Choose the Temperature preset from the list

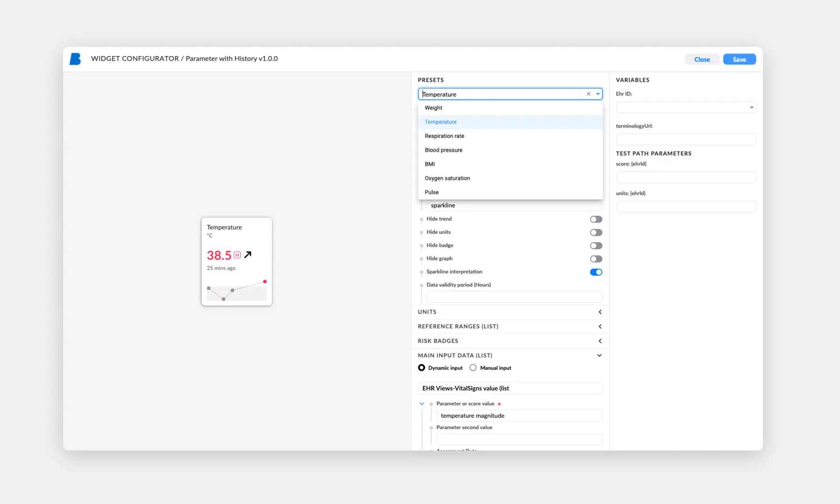coord(510,122)
